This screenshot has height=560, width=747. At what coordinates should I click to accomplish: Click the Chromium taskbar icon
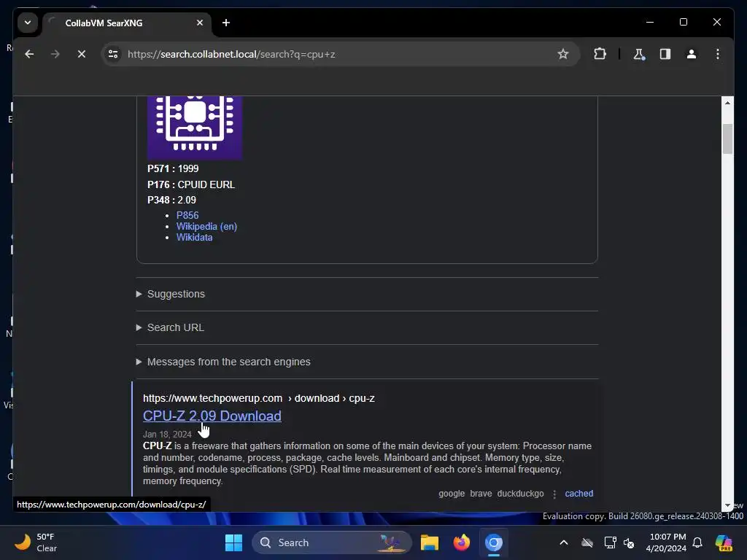tap(494, 542)
